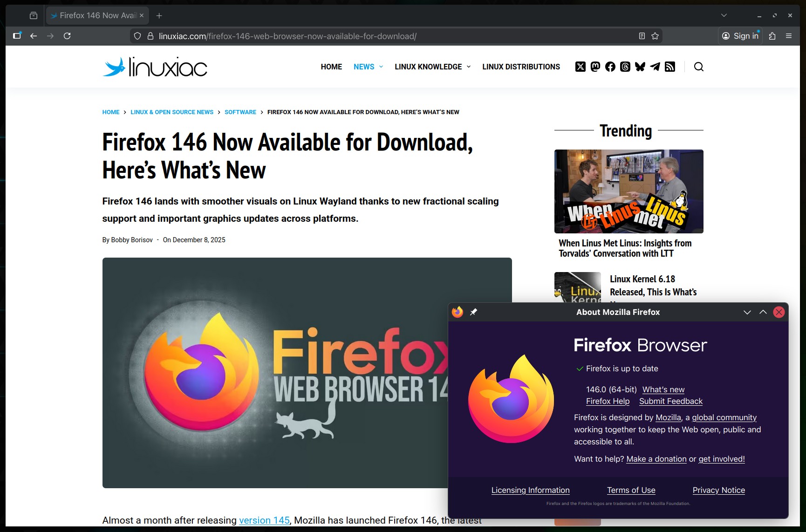
Task: Click the Sign in button
Action: click(740, 36)
